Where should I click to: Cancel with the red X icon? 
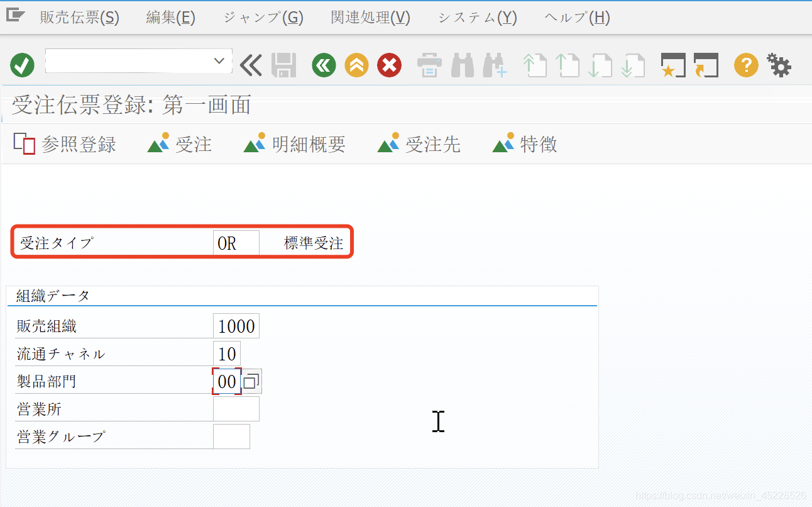pos(389,65)
